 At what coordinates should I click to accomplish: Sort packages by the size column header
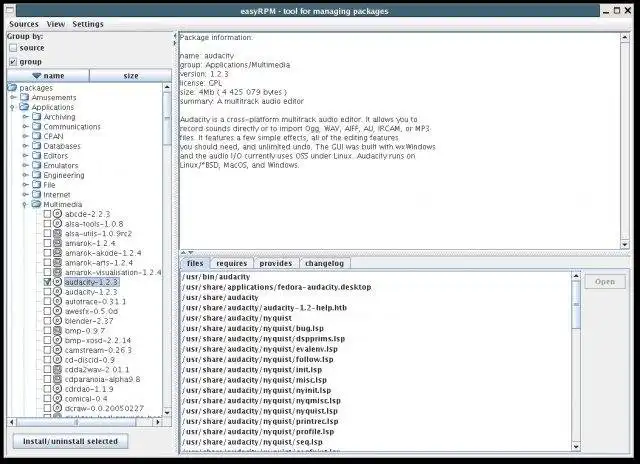coord(131,75)
